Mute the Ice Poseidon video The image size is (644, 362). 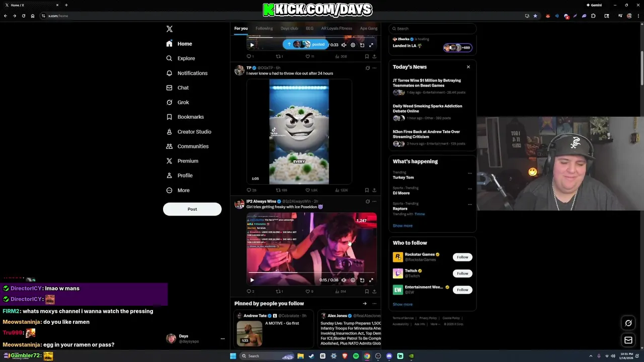[x=344, y=280]
